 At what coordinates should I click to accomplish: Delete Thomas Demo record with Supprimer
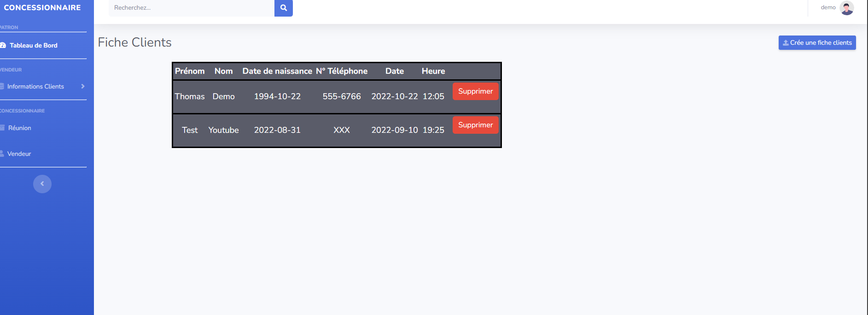pos(475,91)
